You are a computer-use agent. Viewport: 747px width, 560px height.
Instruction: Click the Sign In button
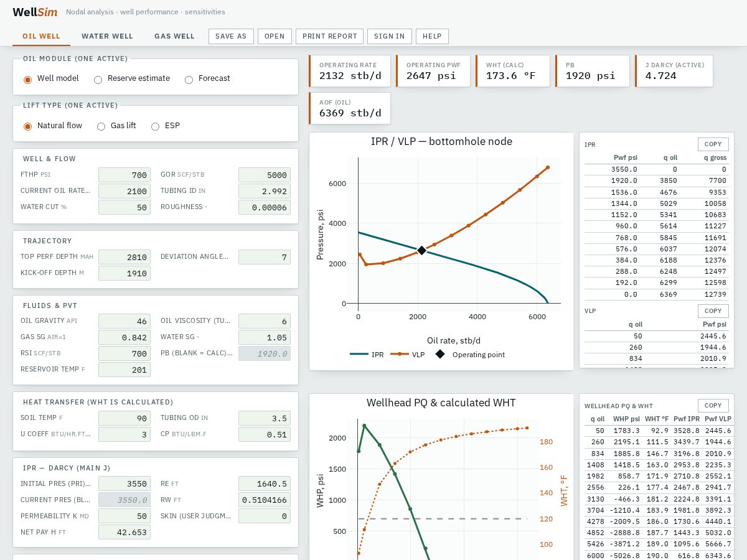[390, 36]
